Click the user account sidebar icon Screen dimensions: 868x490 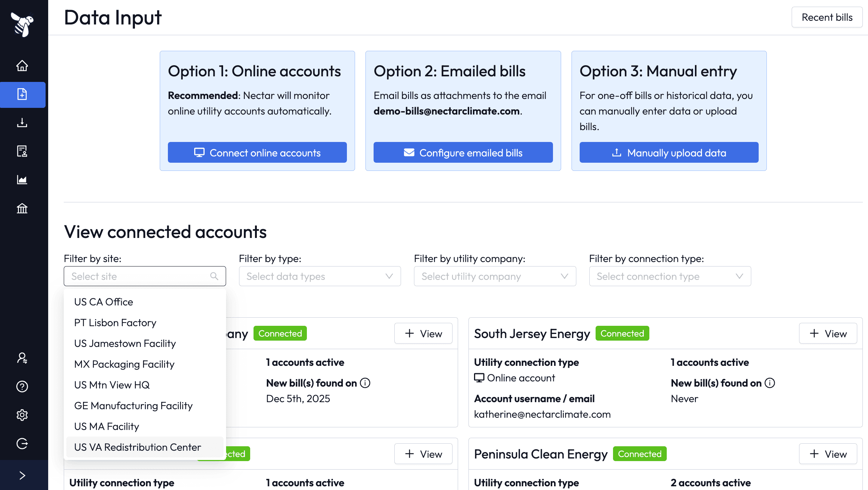(22, 358)
